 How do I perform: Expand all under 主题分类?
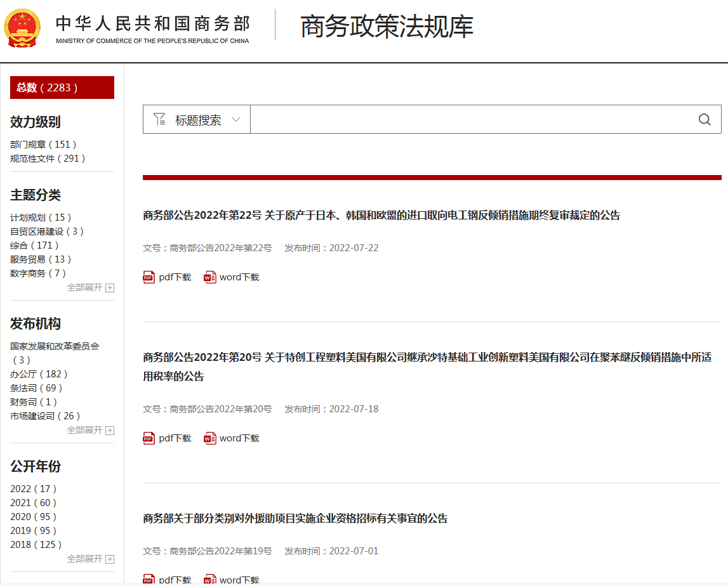(84, 288)
